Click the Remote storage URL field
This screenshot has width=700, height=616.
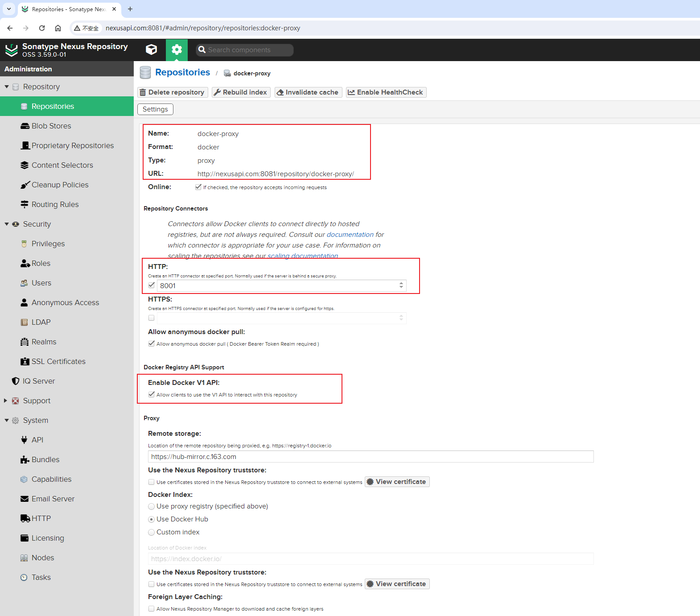(x=371, y=457)
